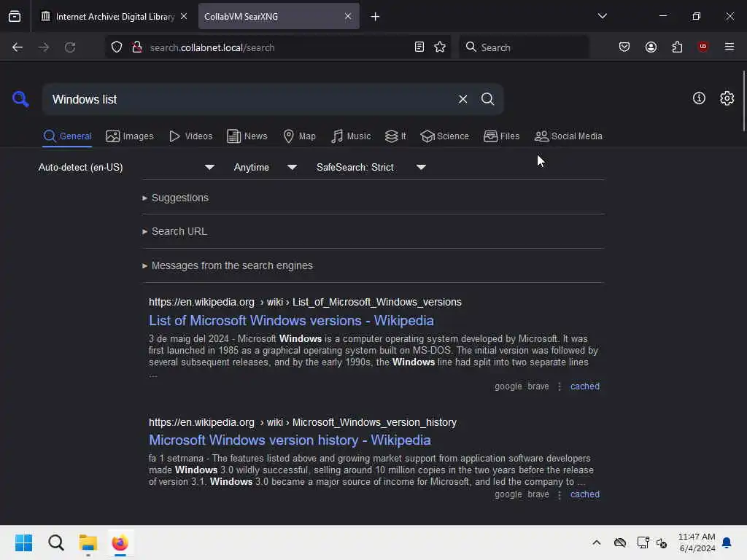Open the Windows Start button
Screen dimensions: 747x560
click(x=23, y=542)
